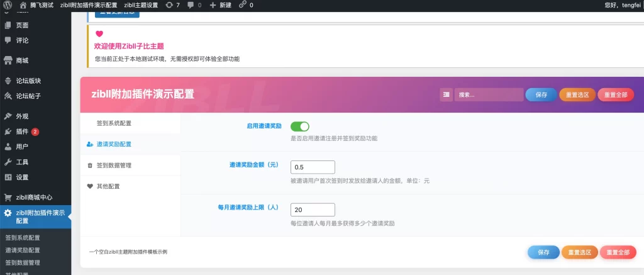Click the red plugin update badge 2
The image size is (644, 275).
tap(35, 132)
